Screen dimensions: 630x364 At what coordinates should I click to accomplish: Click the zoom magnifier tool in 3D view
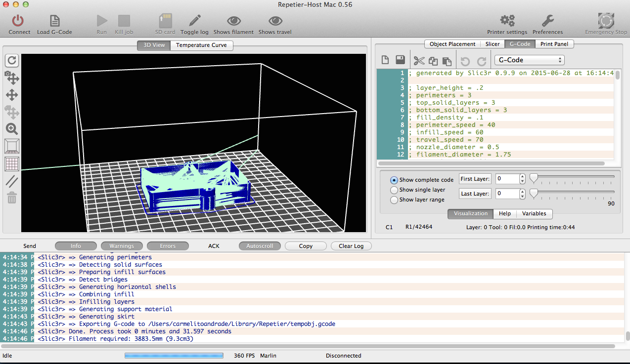12,129
